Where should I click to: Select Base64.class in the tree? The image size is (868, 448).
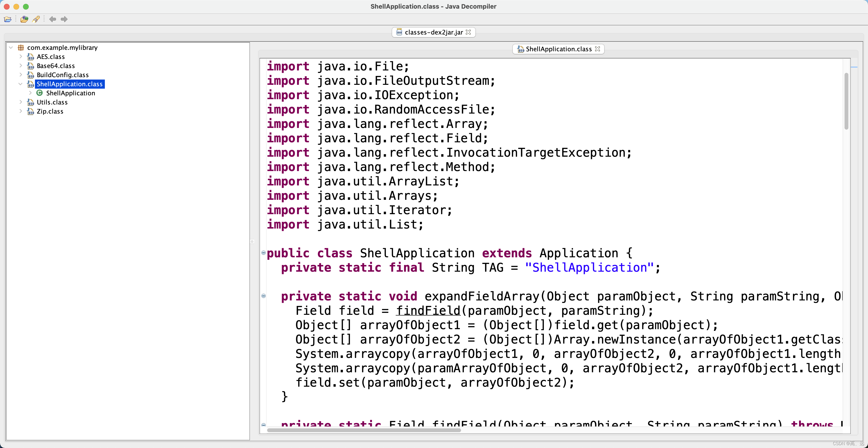[56, 66]
